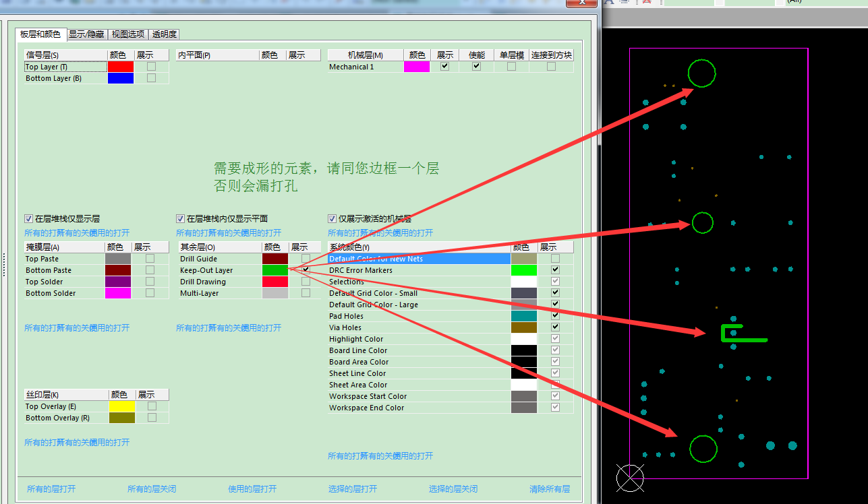Select the Sheet Area Color row
The image size is (868, 504).
click(419, 385)
